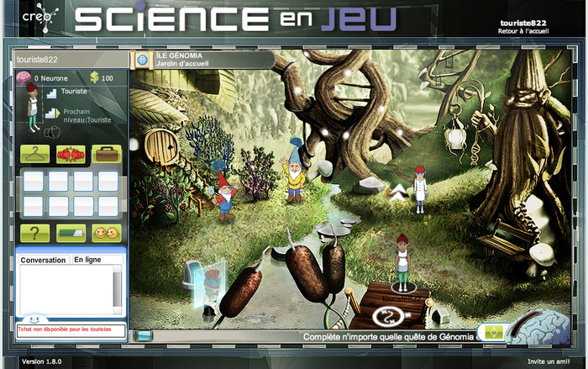Open help with the question mark button
This screenshot has width=588, height=369.
pyautogui.click(x=34, y=232)
